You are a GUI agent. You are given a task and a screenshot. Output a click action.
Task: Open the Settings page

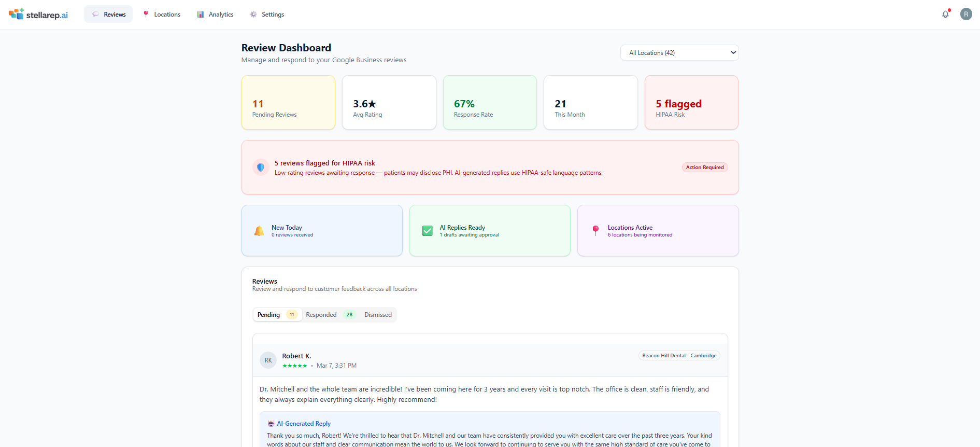pyautogui.click(x=267, y=15)
